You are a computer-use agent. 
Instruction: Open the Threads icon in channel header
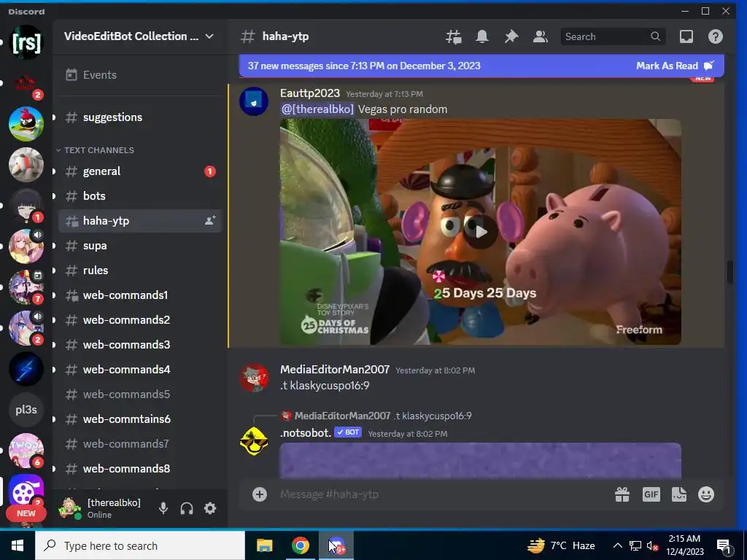pyautogui.click(x=453, y=36)
